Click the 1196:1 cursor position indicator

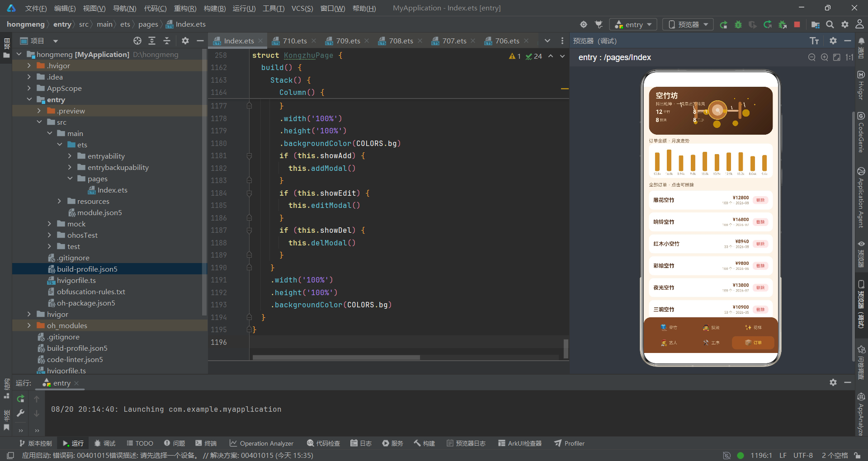(x=761, y=455)
